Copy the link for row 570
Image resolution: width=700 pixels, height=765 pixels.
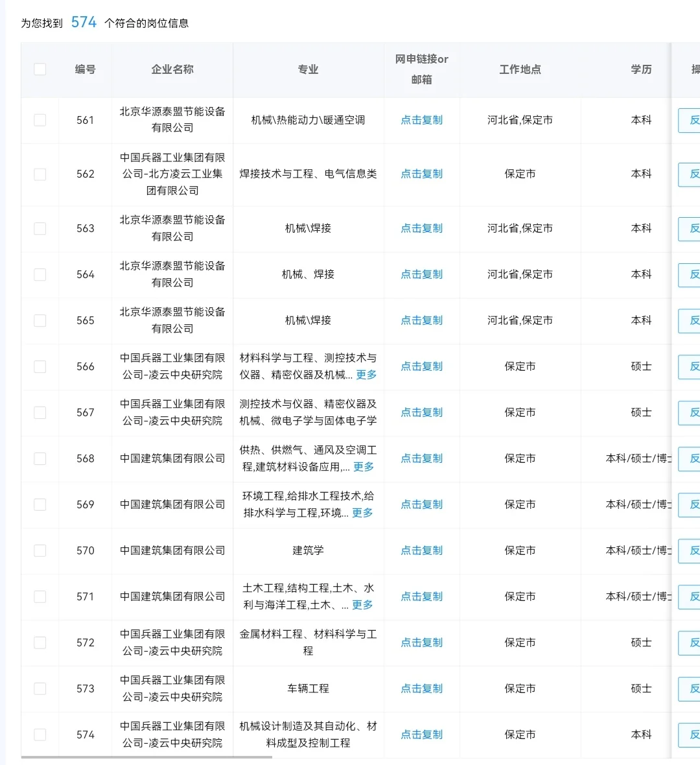point(421,551)
